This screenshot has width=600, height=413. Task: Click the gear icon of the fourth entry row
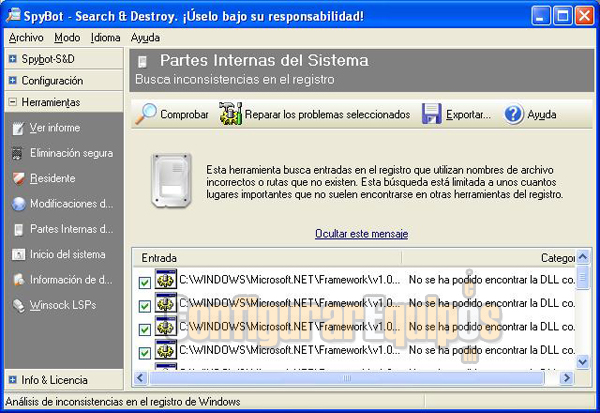pyautogui.click(x=165, y=349)
